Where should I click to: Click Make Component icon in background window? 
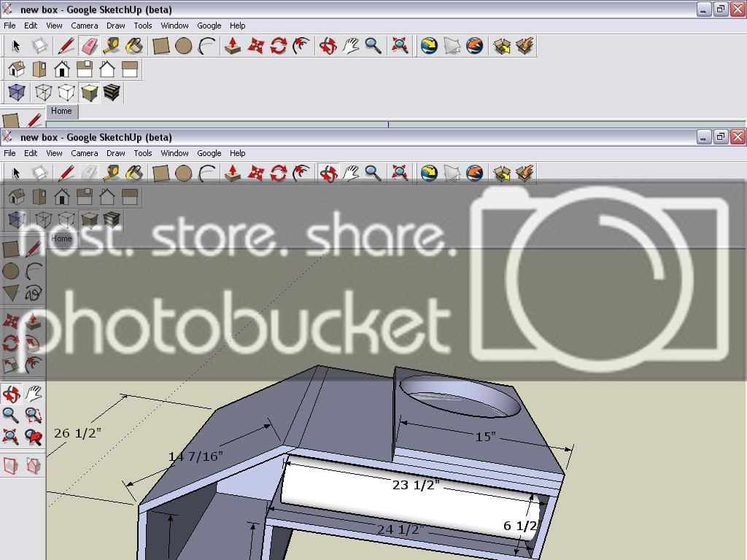[39, 46]
